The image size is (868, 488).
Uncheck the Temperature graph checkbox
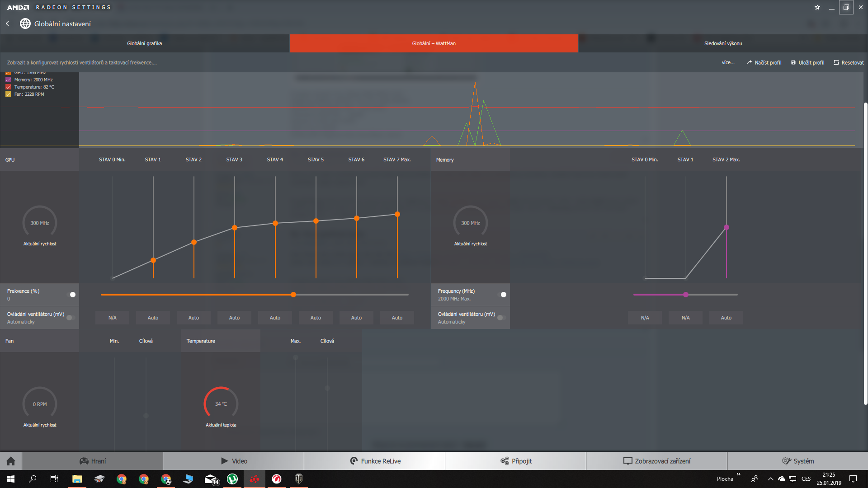[8, 87]
